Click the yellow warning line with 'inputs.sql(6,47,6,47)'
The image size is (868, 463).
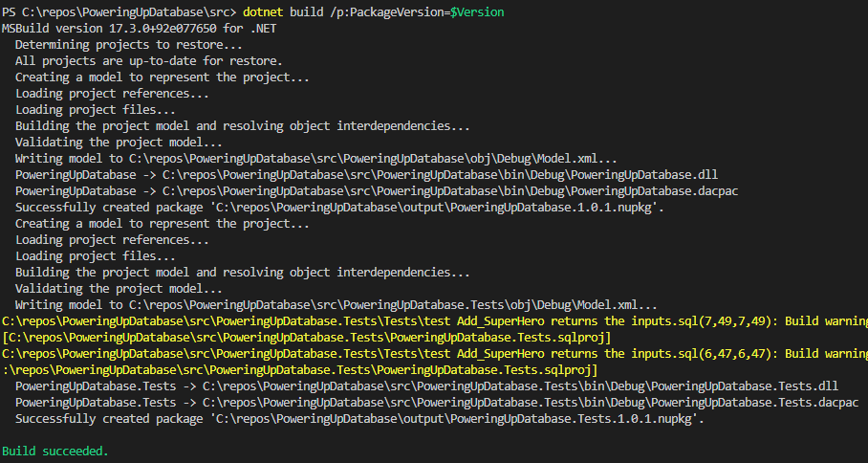click(x=435, y=354)
